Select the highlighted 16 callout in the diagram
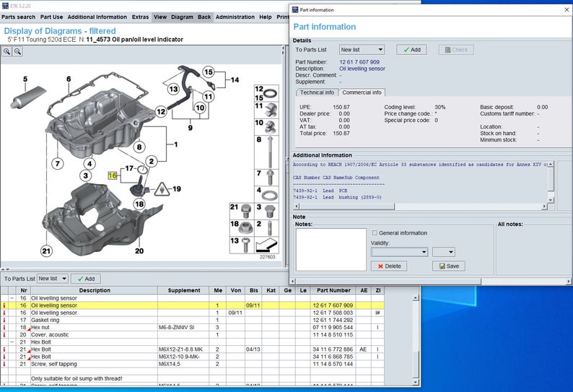The image size is (573, 392). 112,175
